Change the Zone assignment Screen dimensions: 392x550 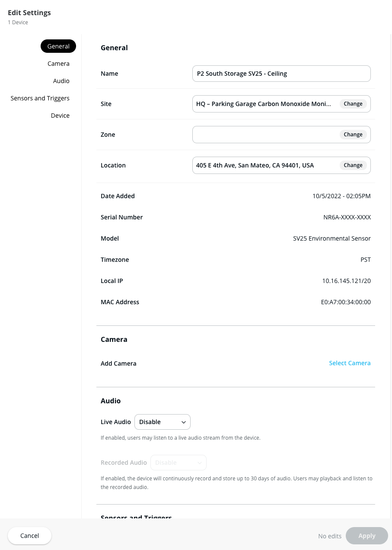(x=353, y=135)
